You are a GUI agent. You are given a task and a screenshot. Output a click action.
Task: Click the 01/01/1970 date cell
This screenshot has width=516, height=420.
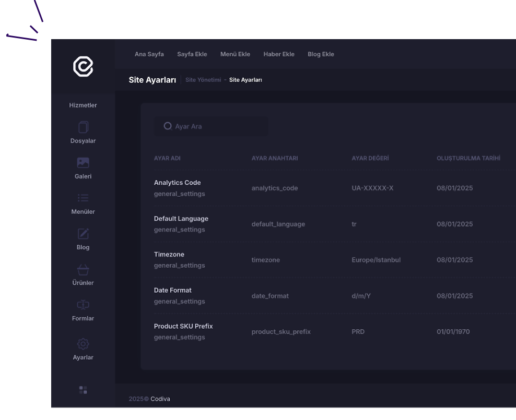453,332
